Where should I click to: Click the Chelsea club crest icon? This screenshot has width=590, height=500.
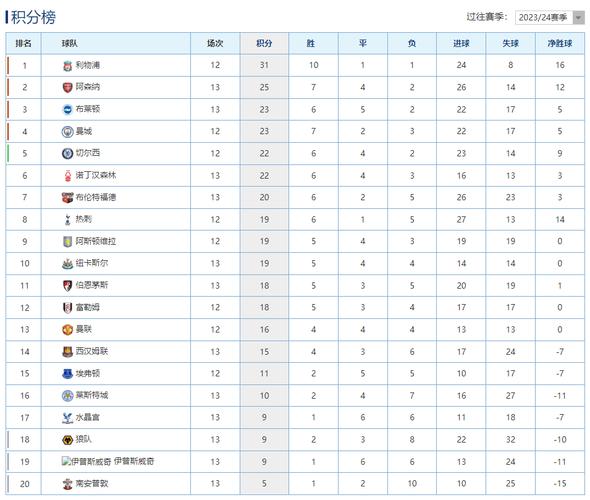pos(67,153)
